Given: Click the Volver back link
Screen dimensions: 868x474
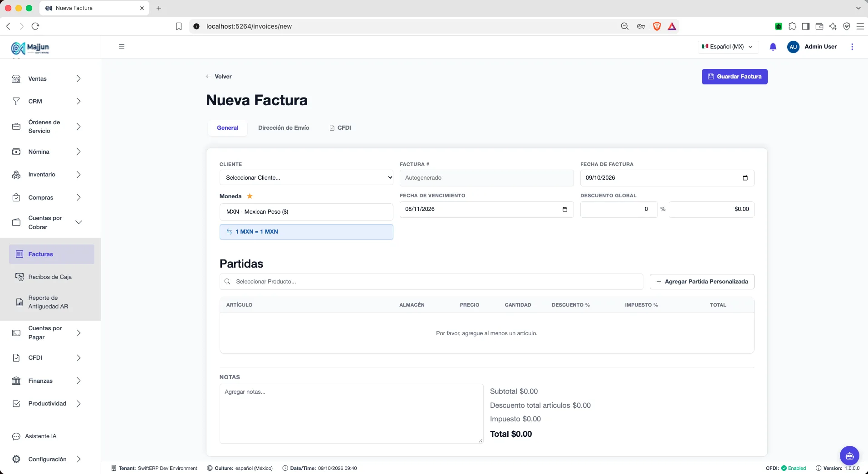Looking at the screenshot, I should coord(219,77).
